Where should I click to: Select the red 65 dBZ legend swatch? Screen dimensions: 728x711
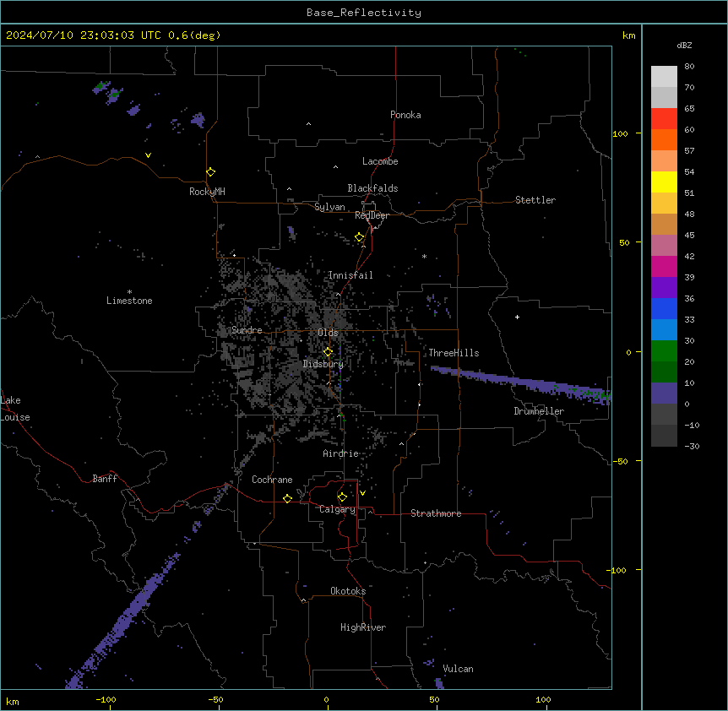pos(664,119)
